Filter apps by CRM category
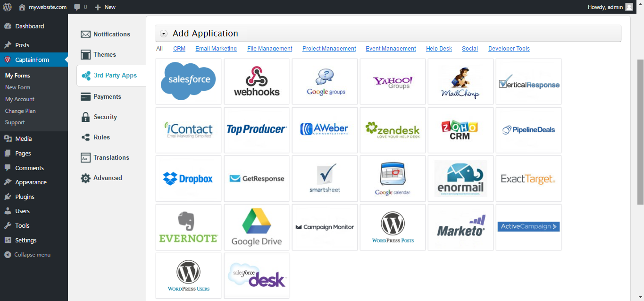This screenshot has width=644, height=301. [x=179, y=49]
